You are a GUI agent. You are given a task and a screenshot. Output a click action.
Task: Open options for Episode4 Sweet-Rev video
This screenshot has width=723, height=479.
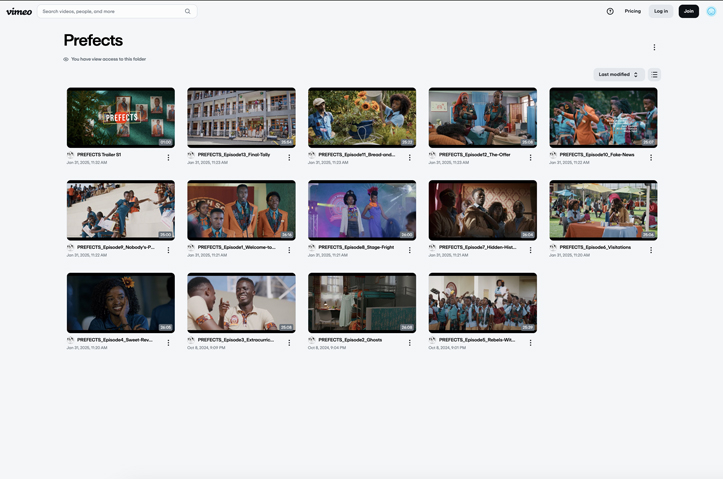pyautogui.click(x=168, y=343)
